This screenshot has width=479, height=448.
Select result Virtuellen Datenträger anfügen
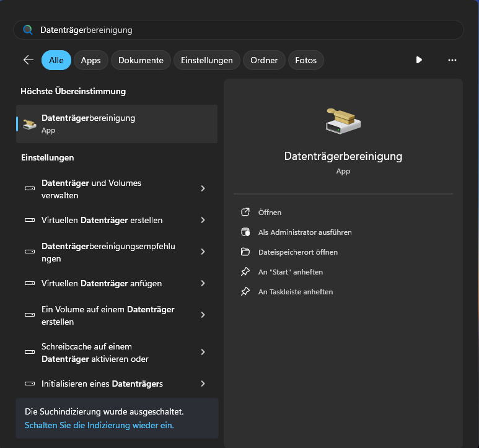[x=116, y=283]
